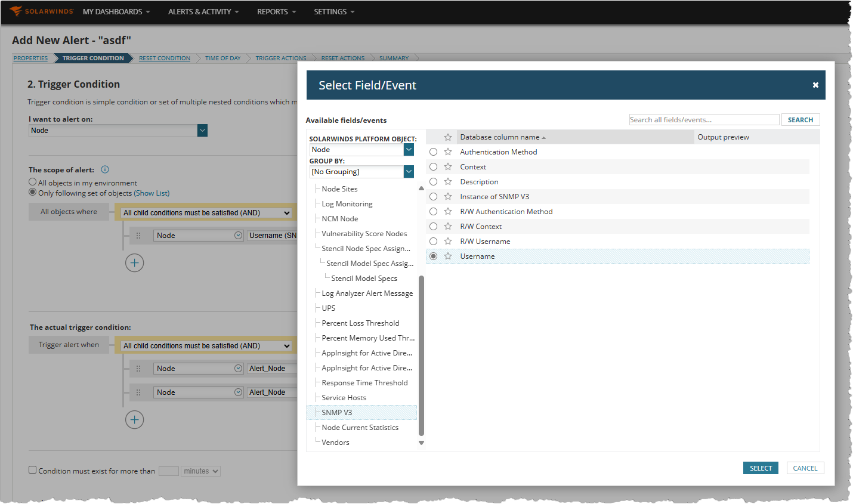This screenshot has width=853, height=504.
Task: Click the star next to Instance of SNMP V3
Action: point(448,197)
